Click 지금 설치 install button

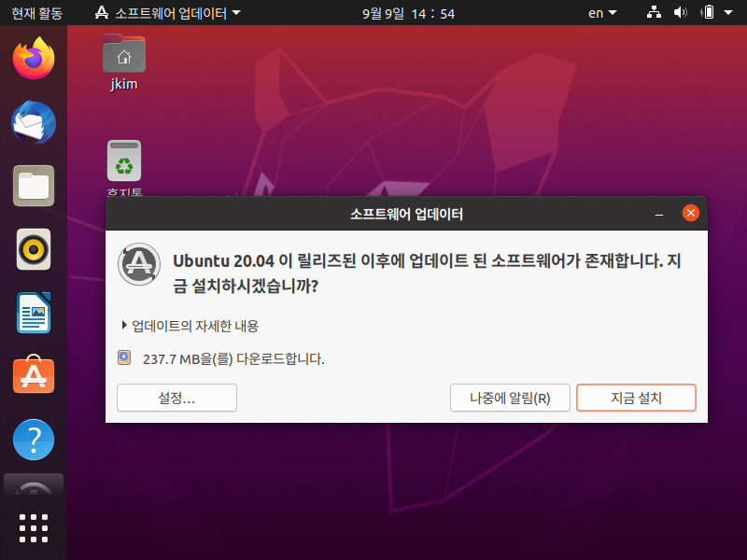(636, 398)
